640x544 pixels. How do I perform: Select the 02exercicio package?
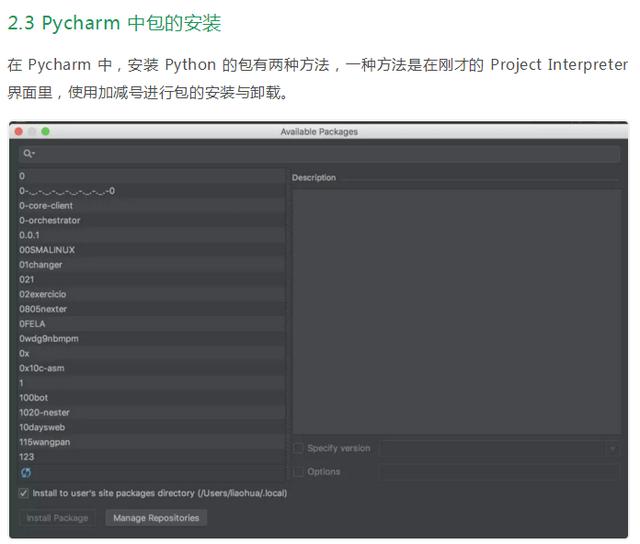(x=152, y=294)
